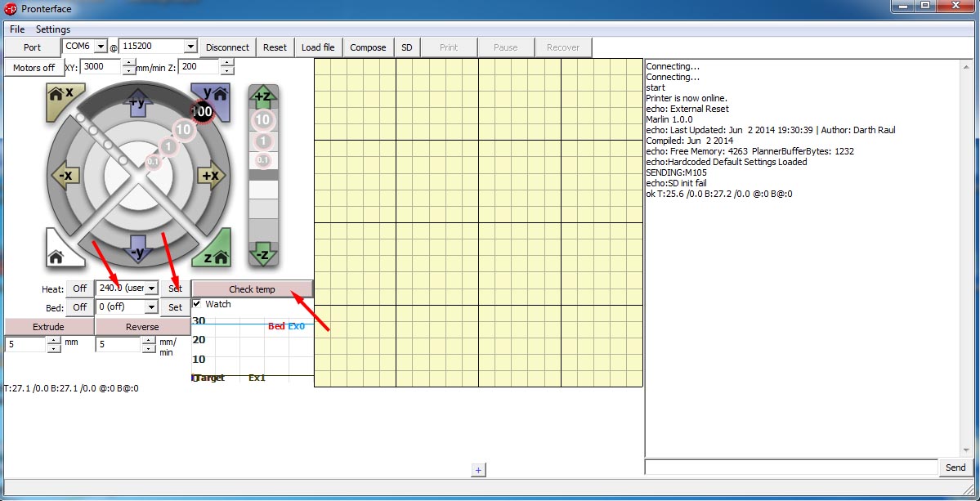This screenshot has height=501, width=980.
Task: Open the Settings menu
Action: click(52, 29)
